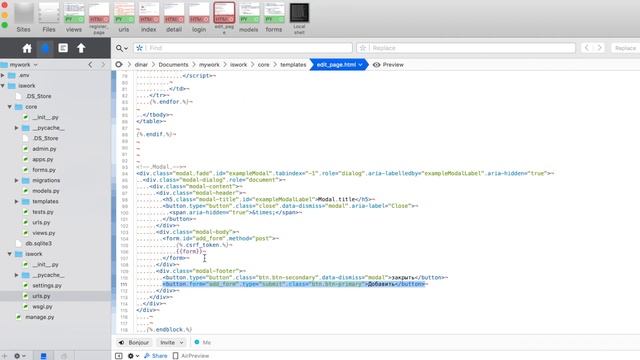Select apps.py in file tree
The height and width of the screenshot is (360, 640).
(x=43, y=160)
